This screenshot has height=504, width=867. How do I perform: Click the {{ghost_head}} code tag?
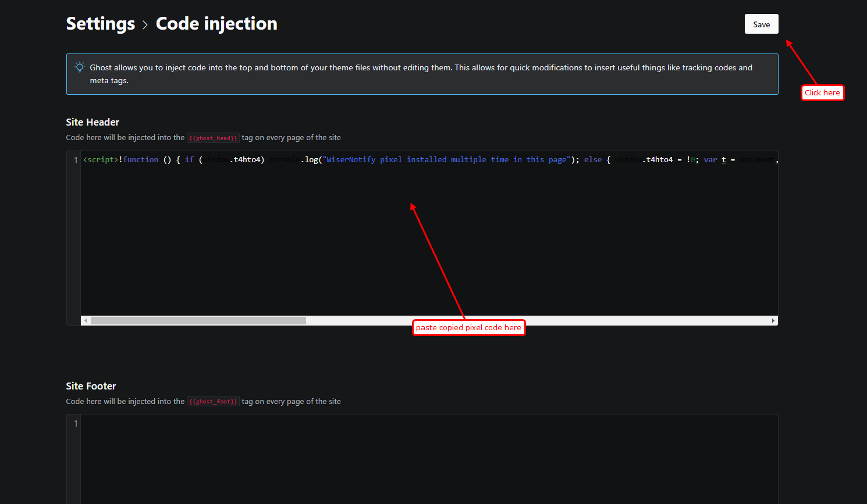pyautogui.click(x=213, y=138)
